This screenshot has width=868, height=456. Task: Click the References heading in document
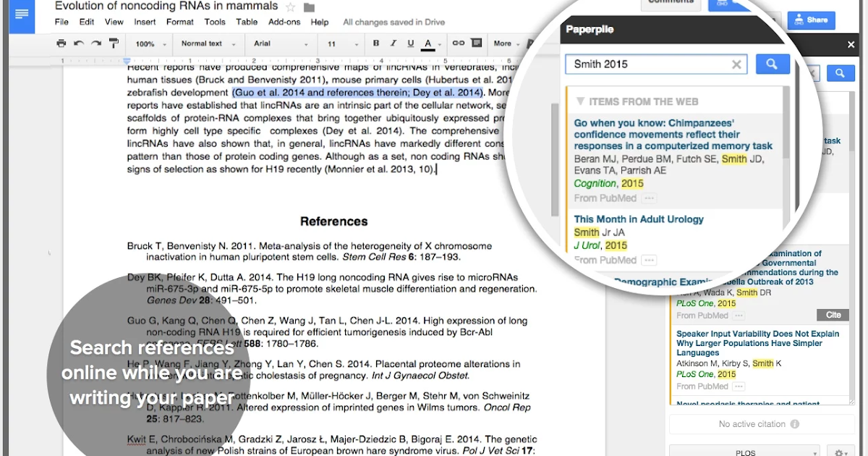334,221
